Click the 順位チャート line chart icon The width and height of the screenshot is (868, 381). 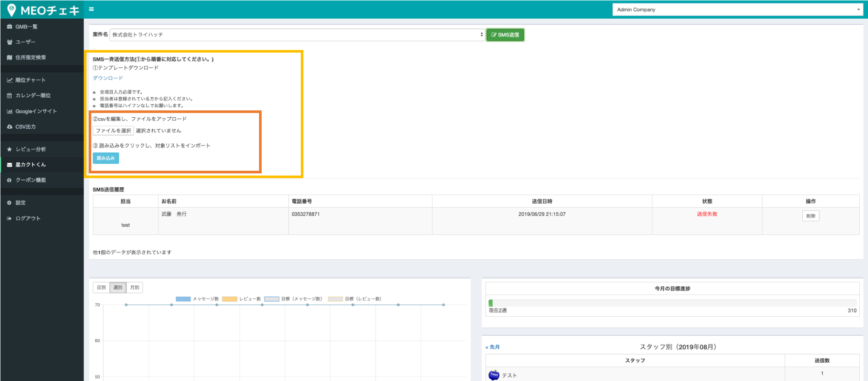coord(10,80)
